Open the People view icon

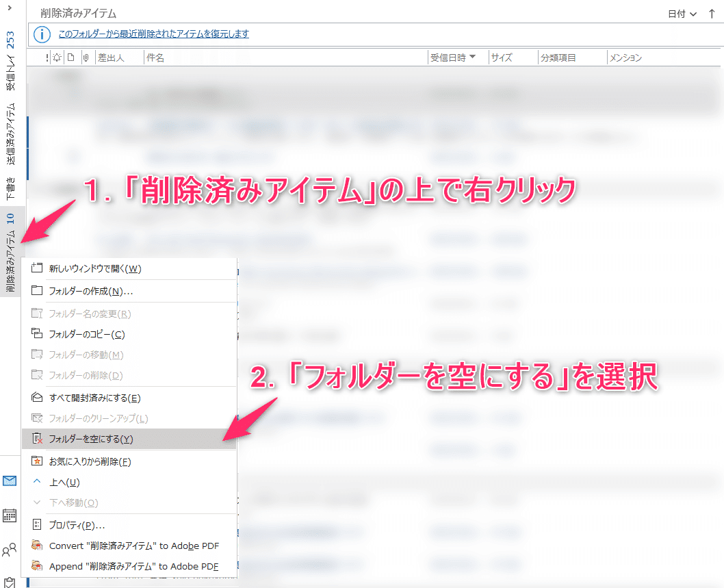[10, 548]
